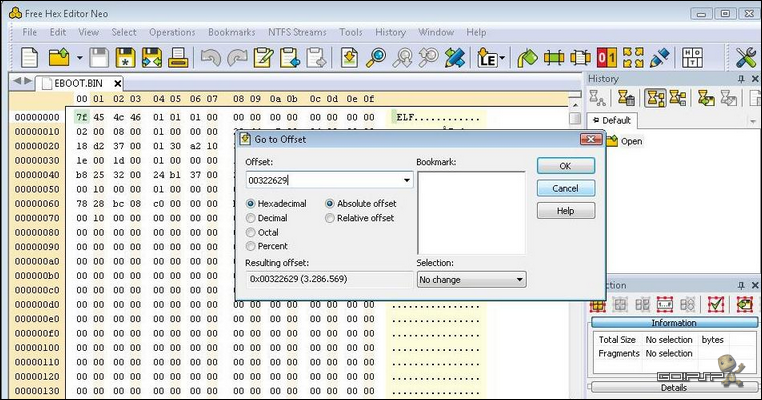Click the LE byte order icon
The height and width of the screenshot is (400, 762).
(487, 57)
